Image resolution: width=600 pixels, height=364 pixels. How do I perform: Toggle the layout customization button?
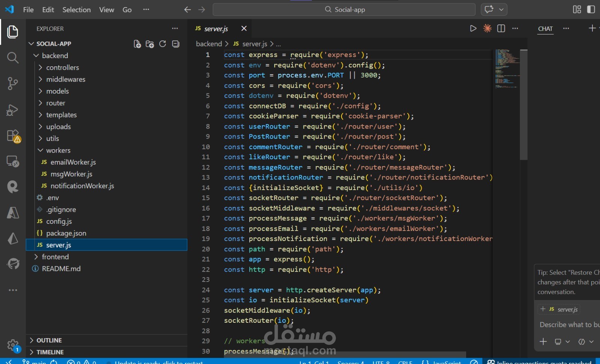577,9
